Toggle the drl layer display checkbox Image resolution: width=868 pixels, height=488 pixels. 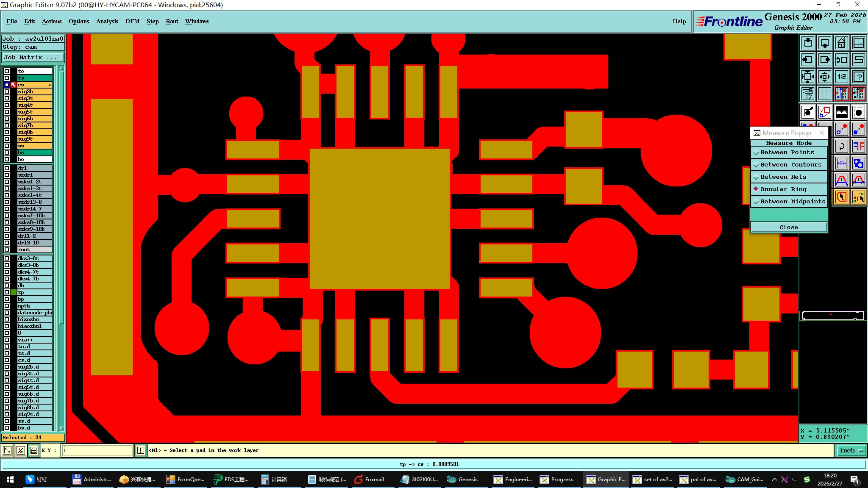pos(7,168)
